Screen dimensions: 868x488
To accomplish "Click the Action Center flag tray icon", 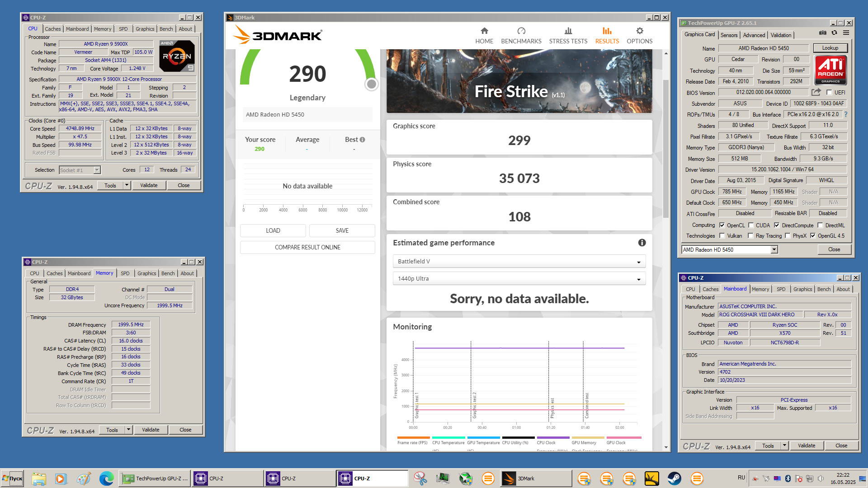I will [799, 479].
